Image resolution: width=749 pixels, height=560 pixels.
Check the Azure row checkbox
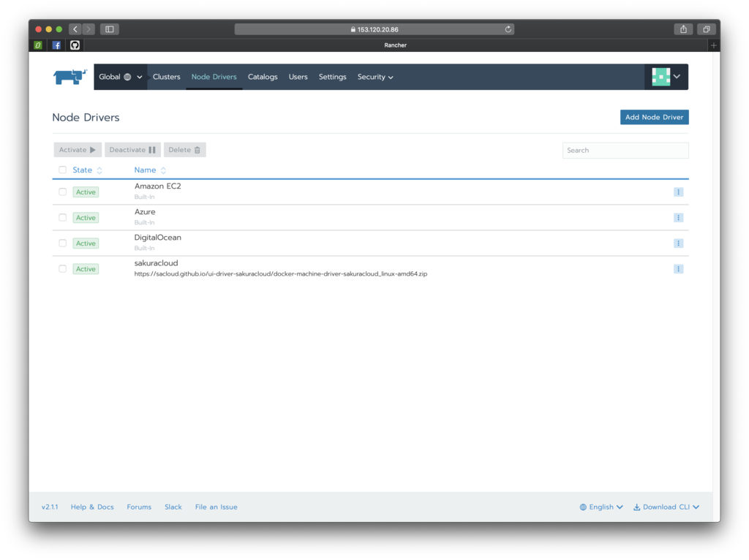click(x=63, y=218)
